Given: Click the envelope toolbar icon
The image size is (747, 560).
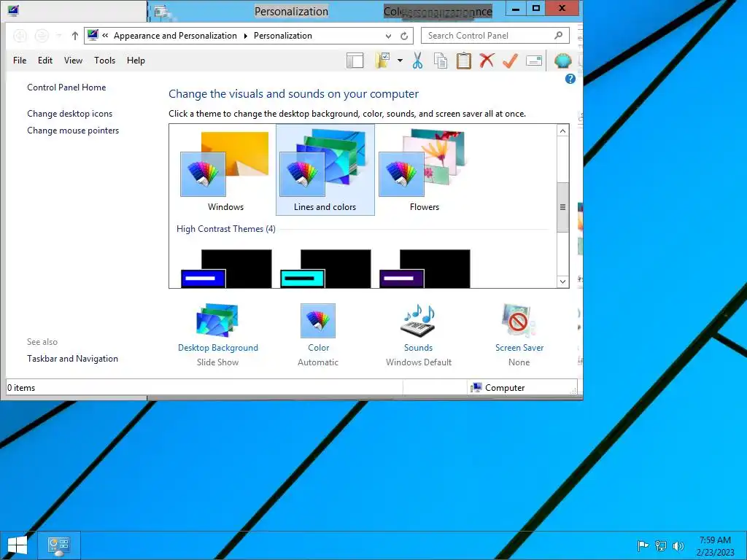Looking at the screenshot, I should click(534, 61).
